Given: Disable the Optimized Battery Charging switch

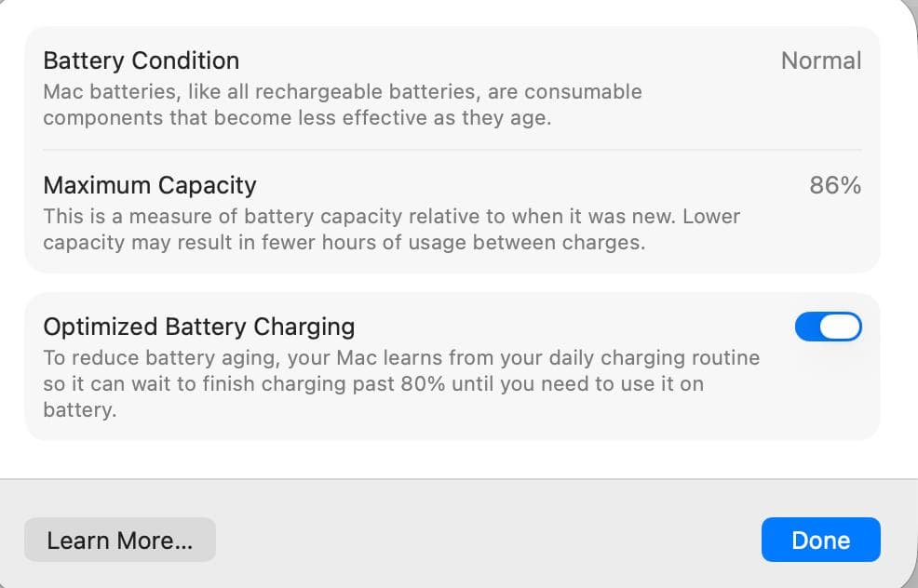Looking at the screenshot, I should pyautogui.click(x=828, y=327).
